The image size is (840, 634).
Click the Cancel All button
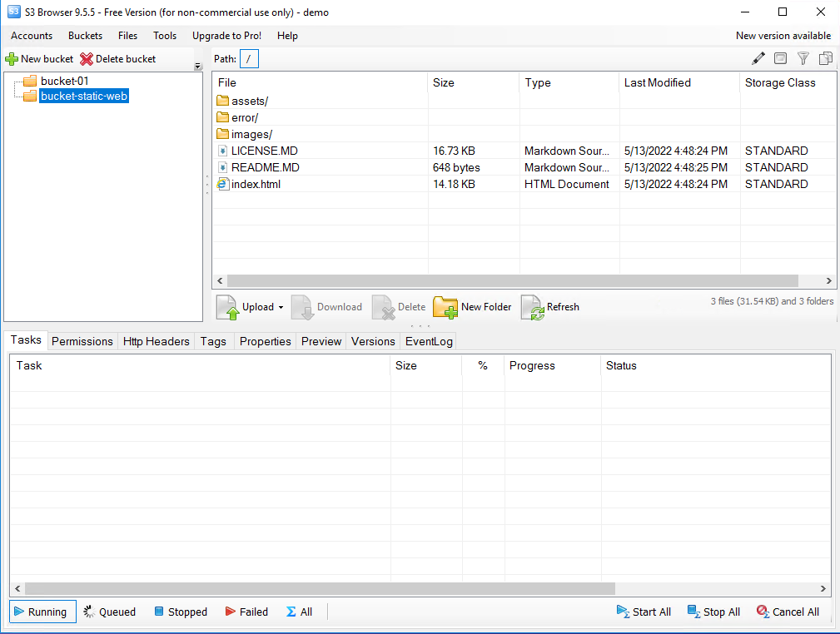click(788, 612)
